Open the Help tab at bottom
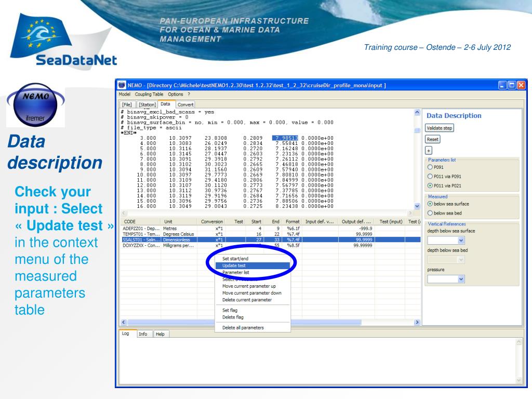The image size is (532, 399). pyautogui.click(x=160, y=334)
